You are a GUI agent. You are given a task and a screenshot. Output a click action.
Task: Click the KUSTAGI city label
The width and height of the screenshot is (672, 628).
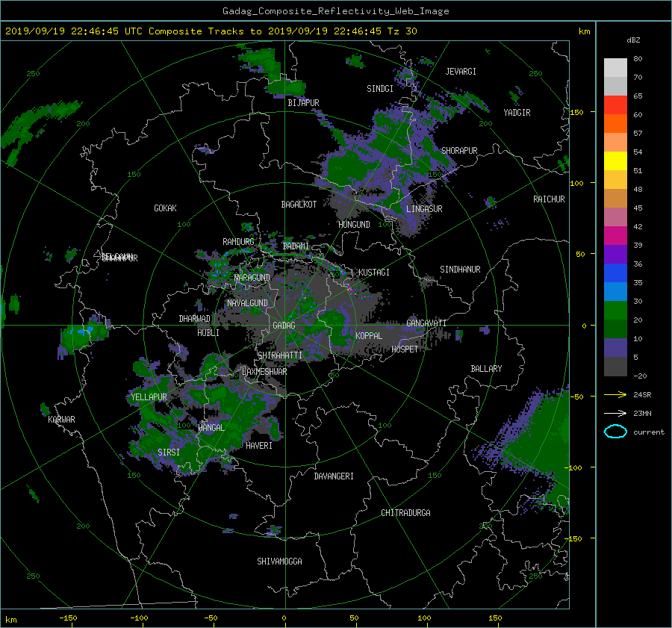tap(374, 273)
